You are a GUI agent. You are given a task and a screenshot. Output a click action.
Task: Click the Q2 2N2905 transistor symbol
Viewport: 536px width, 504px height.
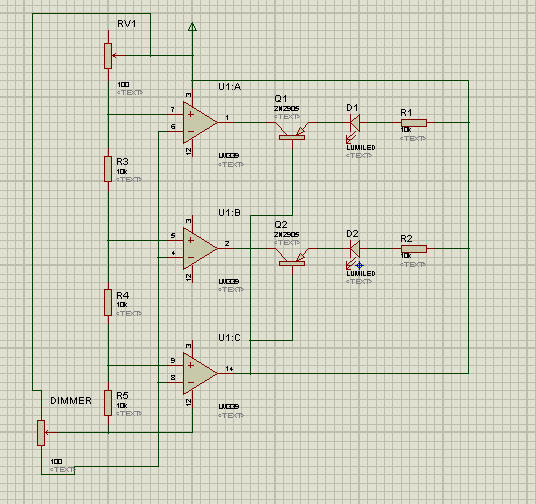tap(292, 257)
